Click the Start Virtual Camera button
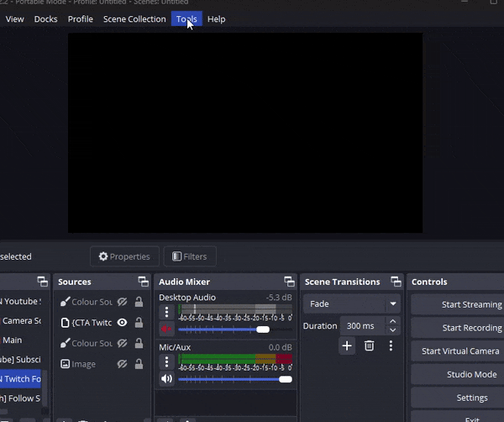Viewport: 504px width, 422px height. (x=460, y=351)
